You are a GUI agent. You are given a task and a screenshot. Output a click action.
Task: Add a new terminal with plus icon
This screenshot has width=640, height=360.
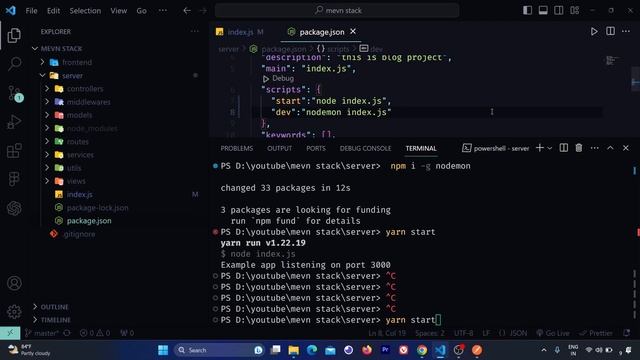pos(540,148)
